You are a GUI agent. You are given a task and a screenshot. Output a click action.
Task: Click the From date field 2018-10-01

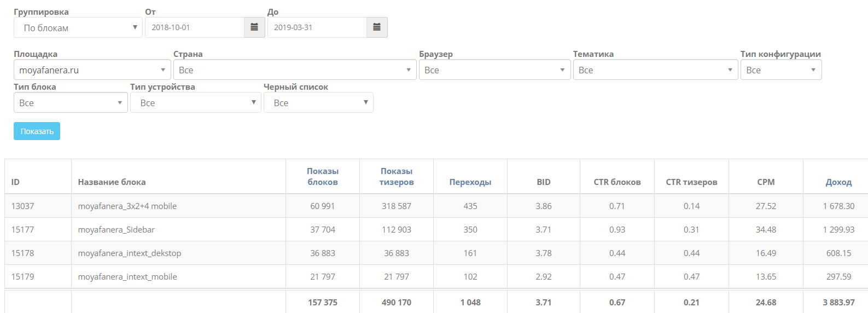click(x=195, y=27)
